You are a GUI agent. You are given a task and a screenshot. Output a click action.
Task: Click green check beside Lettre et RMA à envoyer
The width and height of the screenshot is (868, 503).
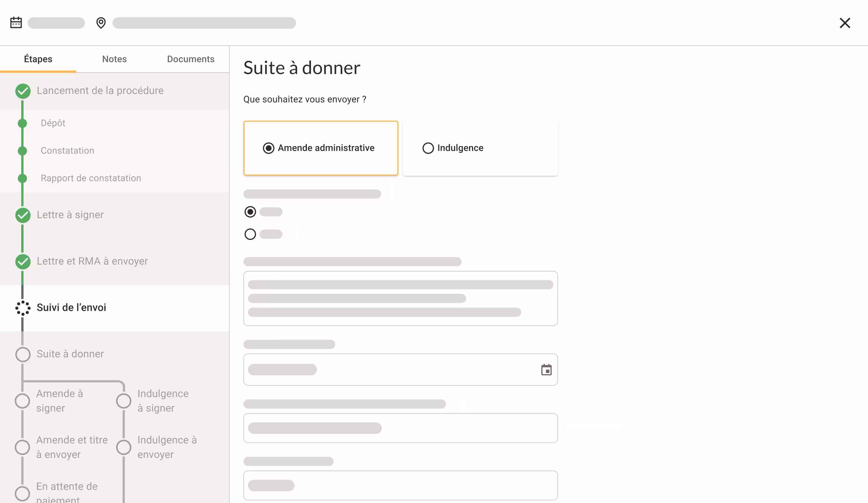click(x=23, y=261)
